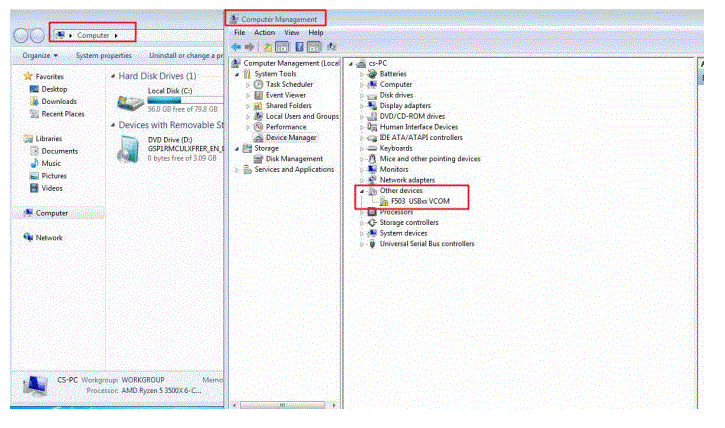This screenshot has height=428, width=725.
Task: Expand the Shared Folders node
Action: pos(248,106)
